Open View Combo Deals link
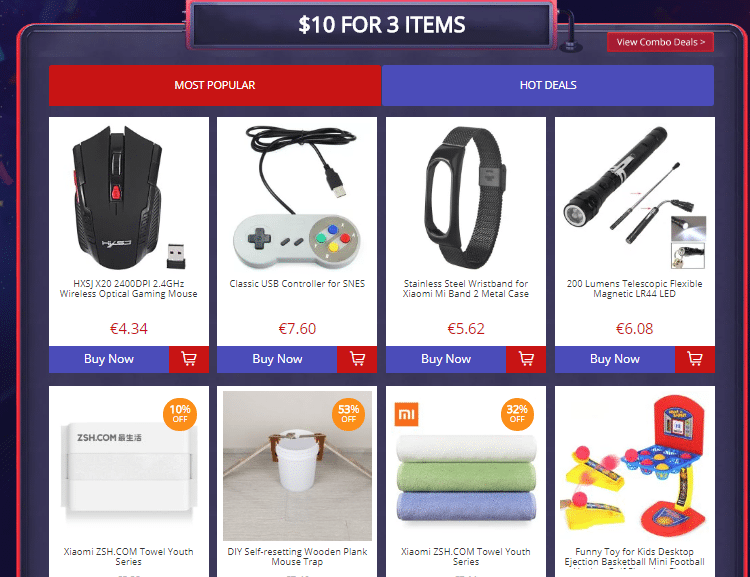This screenshot has height=577, width=750. point(660,42)
